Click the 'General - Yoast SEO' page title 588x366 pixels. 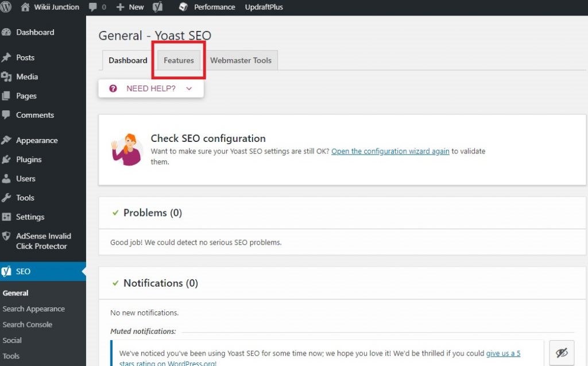click(155, 36)
